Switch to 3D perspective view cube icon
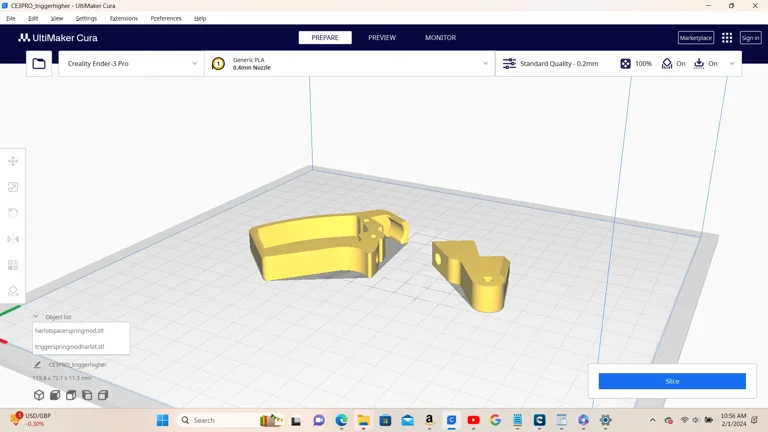Screen dimensions: 768x432 tap(39, 395)
